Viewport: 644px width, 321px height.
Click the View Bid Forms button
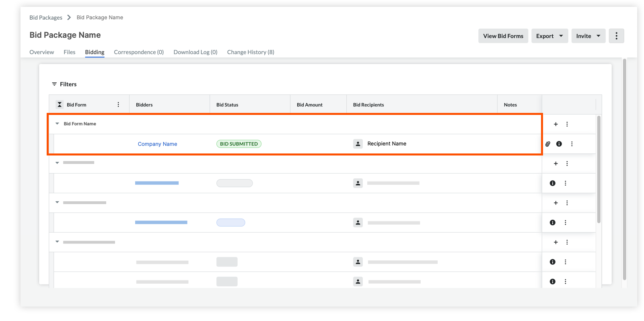click(x=503, y=36)
